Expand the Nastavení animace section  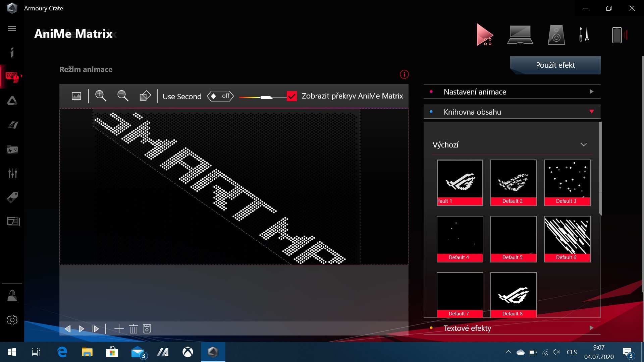(512, 92)
